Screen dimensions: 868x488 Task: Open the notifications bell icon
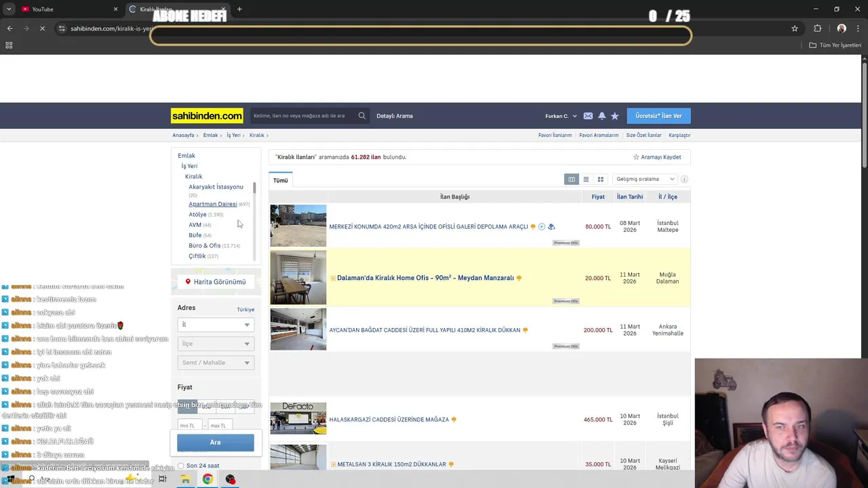(x=601, y=116)
